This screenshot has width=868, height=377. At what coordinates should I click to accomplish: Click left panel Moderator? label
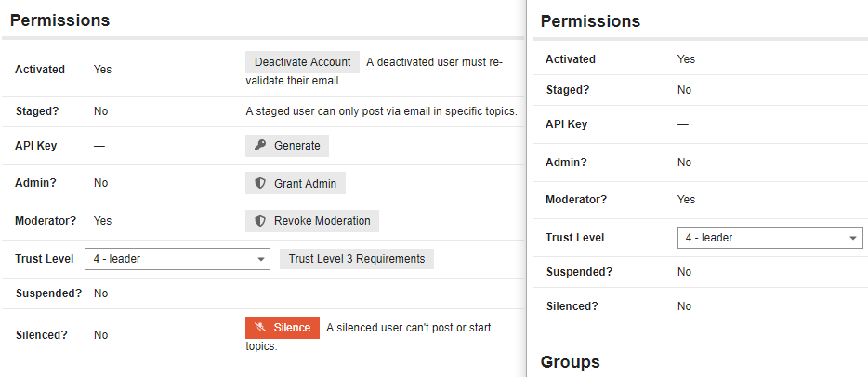tap(46, 221)
